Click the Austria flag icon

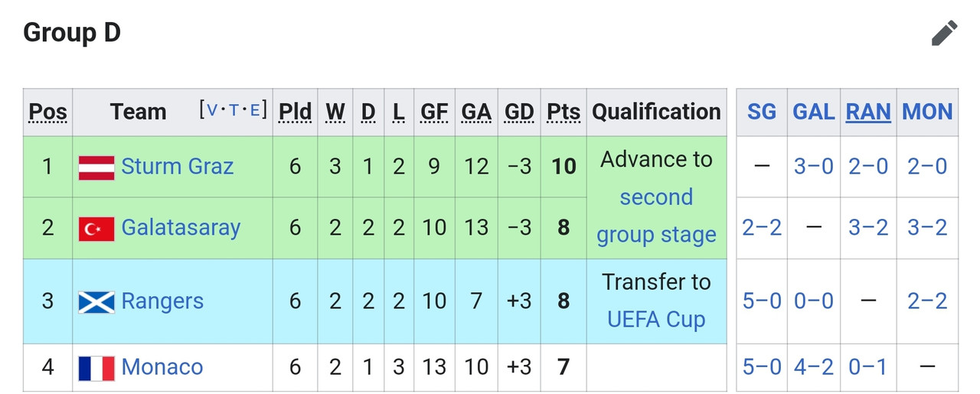point(96,168)
